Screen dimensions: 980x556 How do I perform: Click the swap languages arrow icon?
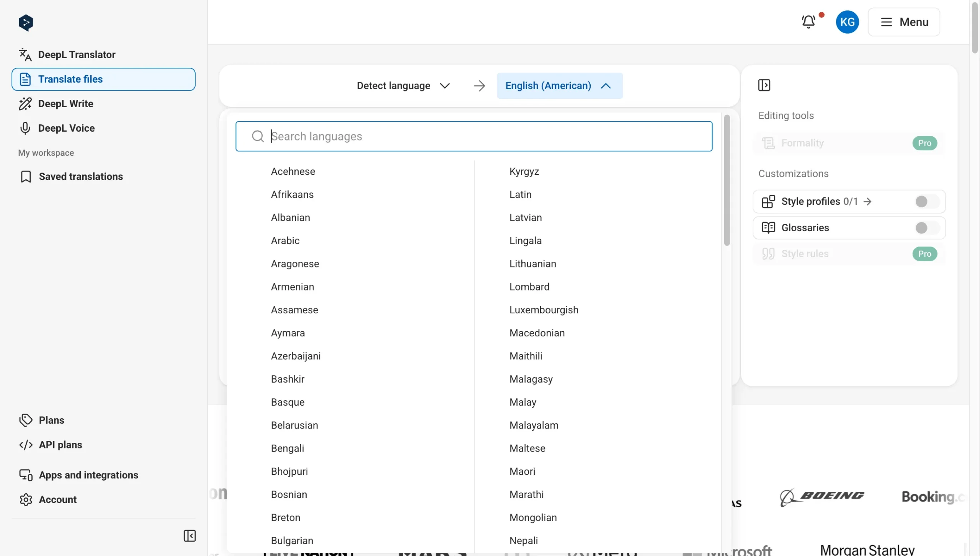(479, 86)
